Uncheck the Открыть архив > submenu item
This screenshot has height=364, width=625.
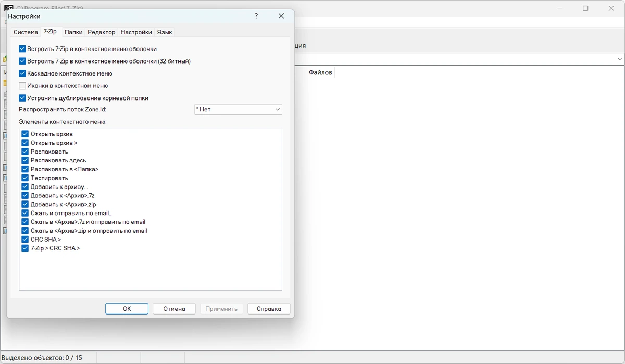[x=25, y=143]
